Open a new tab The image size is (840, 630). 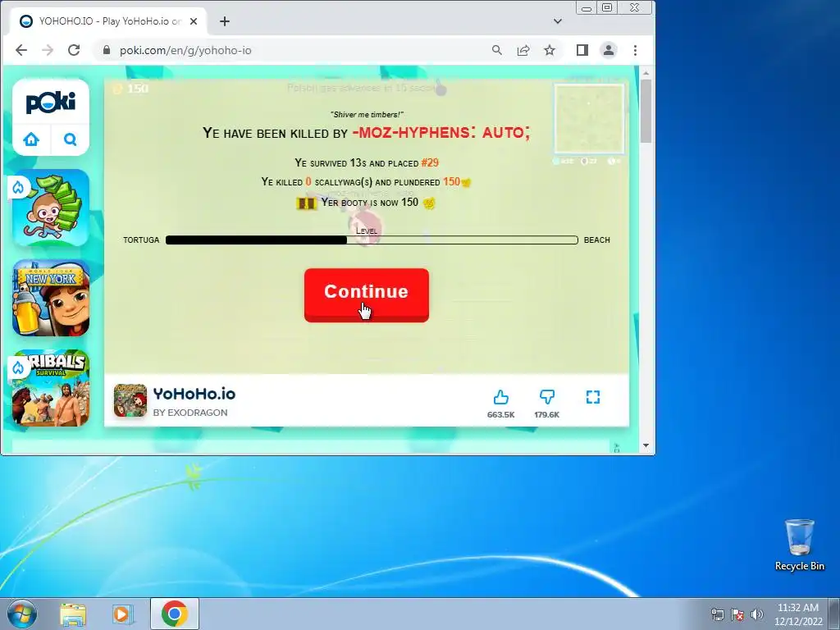[x=225, y=21]
